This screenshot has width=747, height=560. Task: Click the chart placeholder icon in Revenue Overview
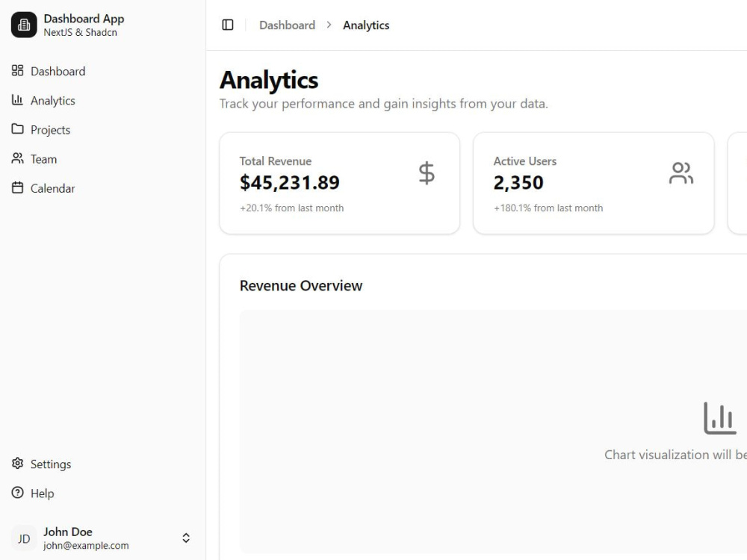720,418
